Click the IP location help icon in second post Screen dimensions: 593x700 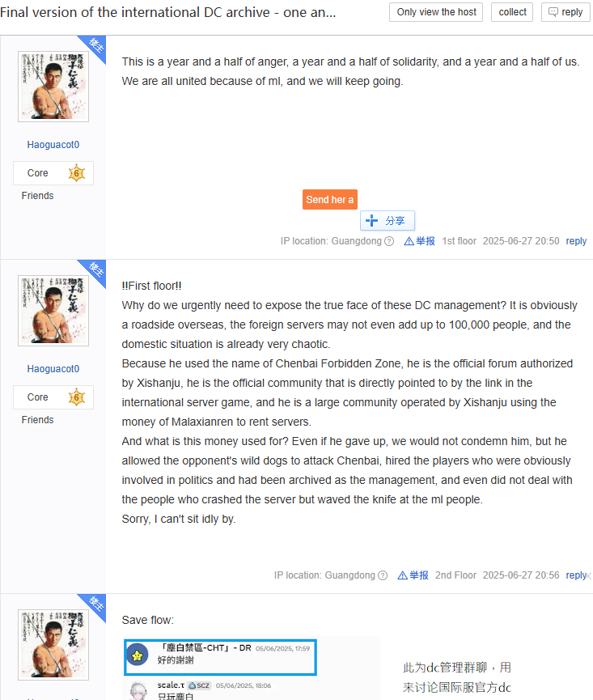pyautogui.click(x=383, y=575)
